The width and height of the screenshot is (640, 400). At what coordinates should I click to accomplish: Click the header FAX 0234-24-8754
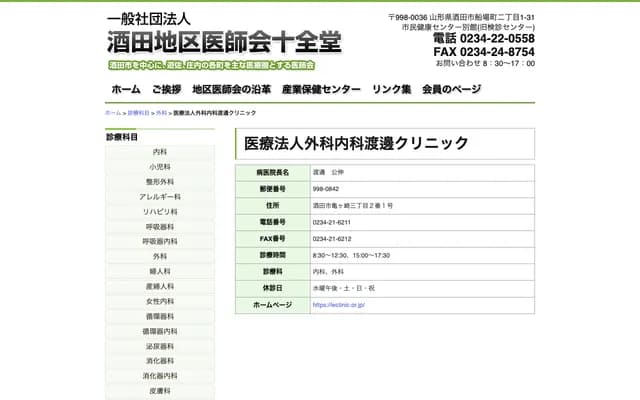484,52
